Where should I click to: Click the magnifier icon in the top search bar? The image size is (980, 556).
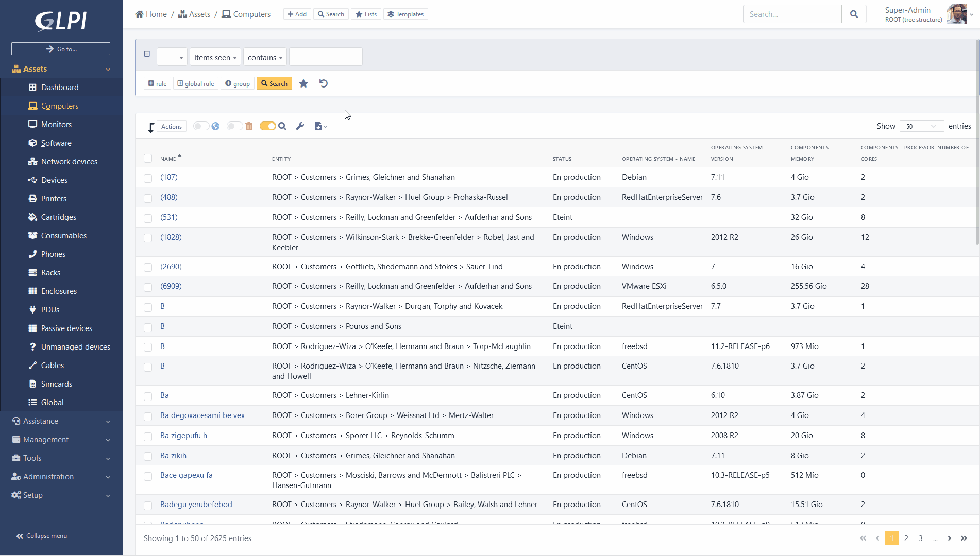click(854, 14)
